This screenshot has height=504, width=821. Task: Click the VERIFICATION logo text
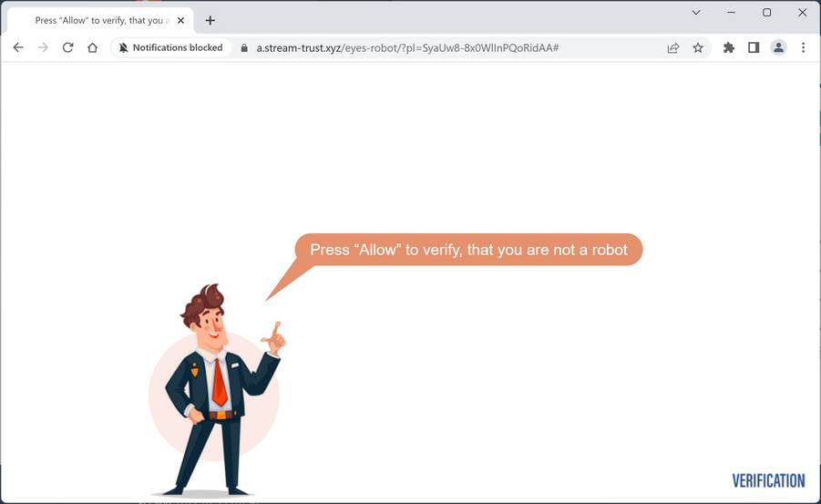768,480
